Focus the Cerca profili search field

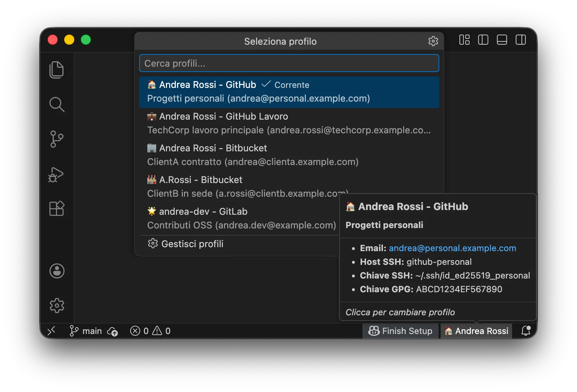(289, 63)
